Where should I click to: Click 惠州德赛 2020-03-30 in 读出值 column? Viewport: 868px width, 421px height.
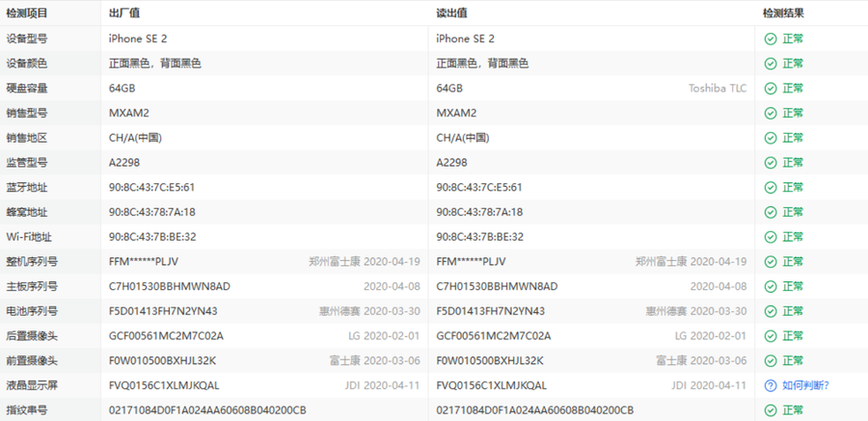pos(695,311)
